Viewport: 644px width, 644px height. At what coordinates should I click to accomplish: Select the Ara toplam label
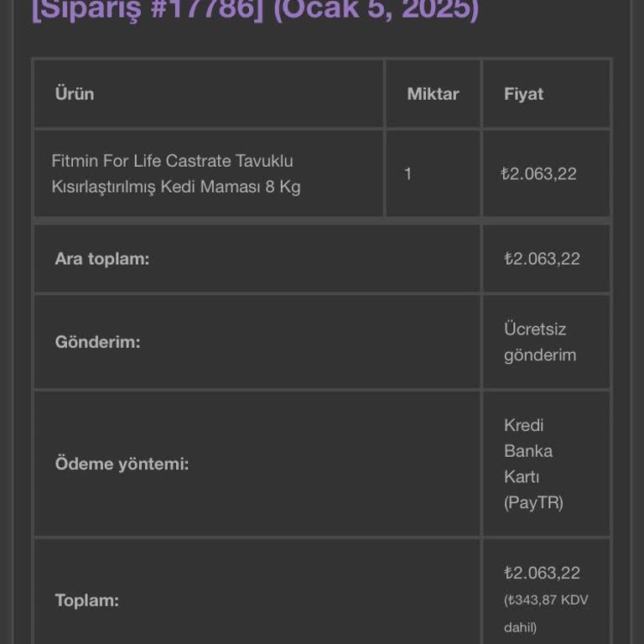tap(101, 258)
